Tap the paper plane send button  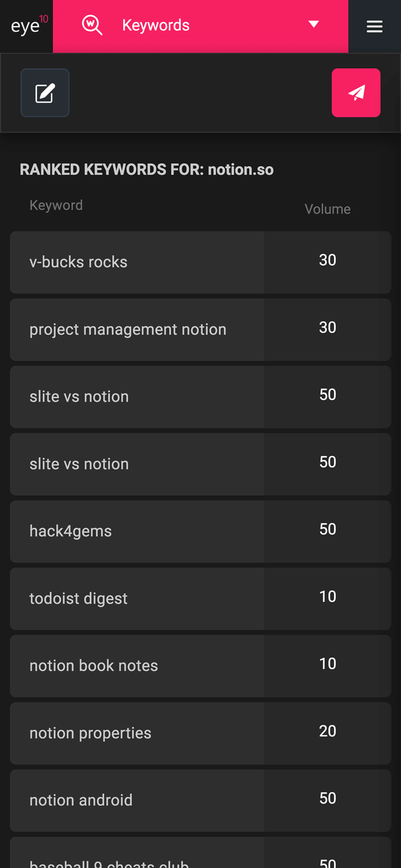click(x=356, y=93)
